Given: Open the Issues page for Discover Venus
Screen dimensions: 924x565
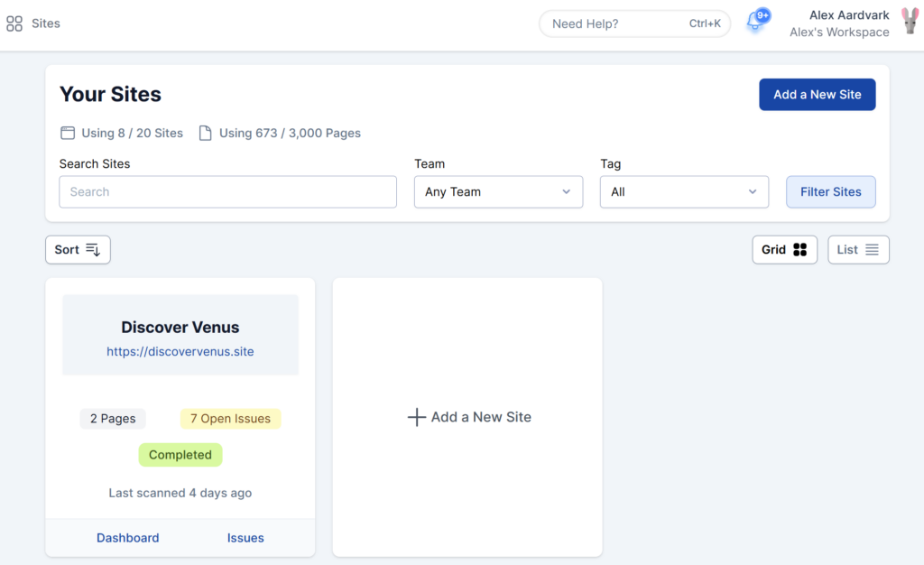Looking at the screenshot, I should coord(245,537).
